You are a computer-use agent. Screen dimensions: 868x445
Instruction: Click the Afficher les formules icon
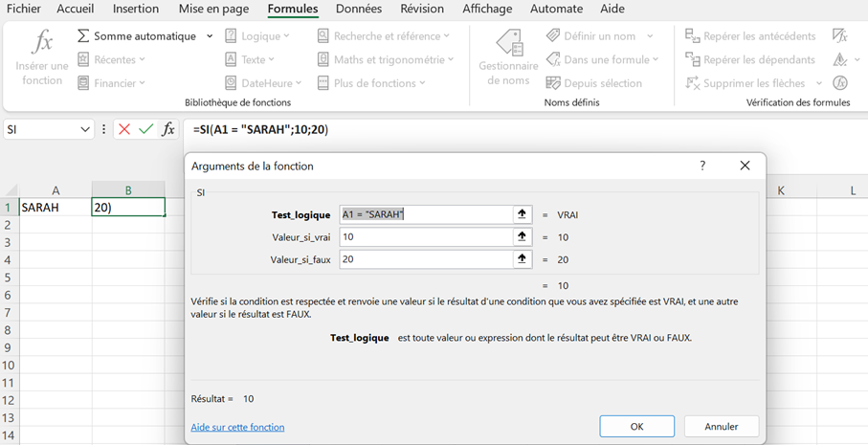tap(840, 36)
